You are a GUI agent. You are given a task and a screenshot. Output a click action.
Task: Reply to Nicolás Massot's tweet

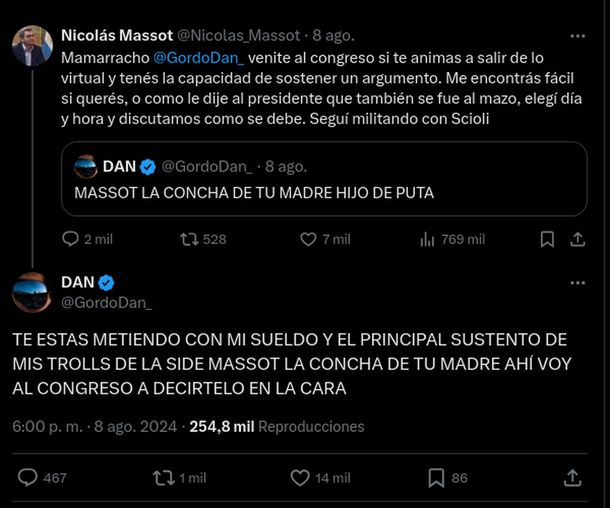pyautogui.click(x=70, y=239)
